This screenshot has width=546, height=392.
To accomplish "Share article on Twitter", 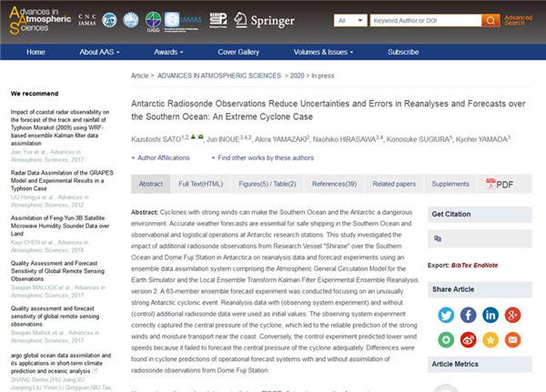I will [446, 315].
